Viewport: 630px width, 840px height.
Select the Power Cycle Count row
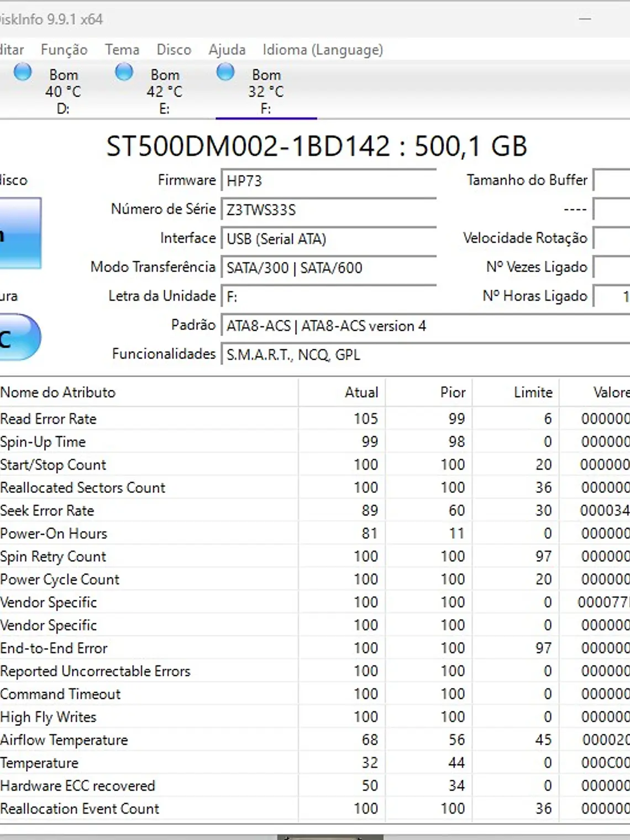(x=315, y=579)
